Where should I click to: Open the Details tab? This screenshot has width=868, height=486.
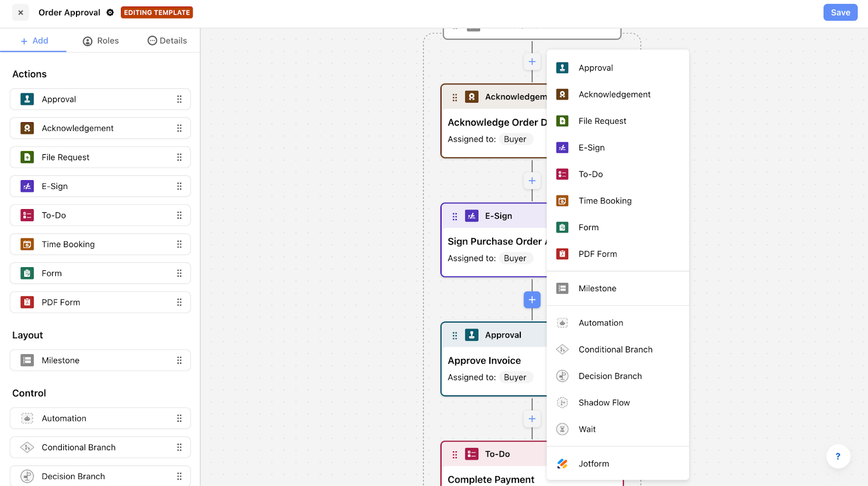167,41
